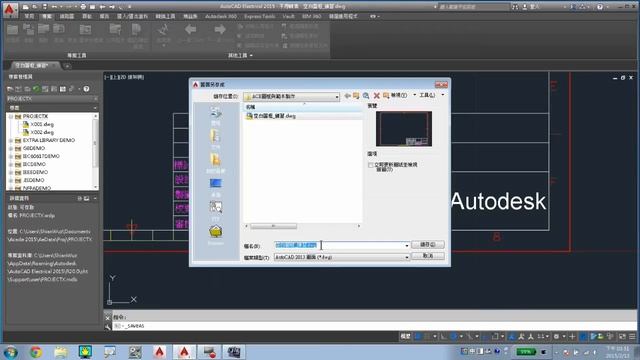The width and height of the screenshot is (640, 360).
Task: Expand the GBDEMO project node
Action: tap(11, 149)
